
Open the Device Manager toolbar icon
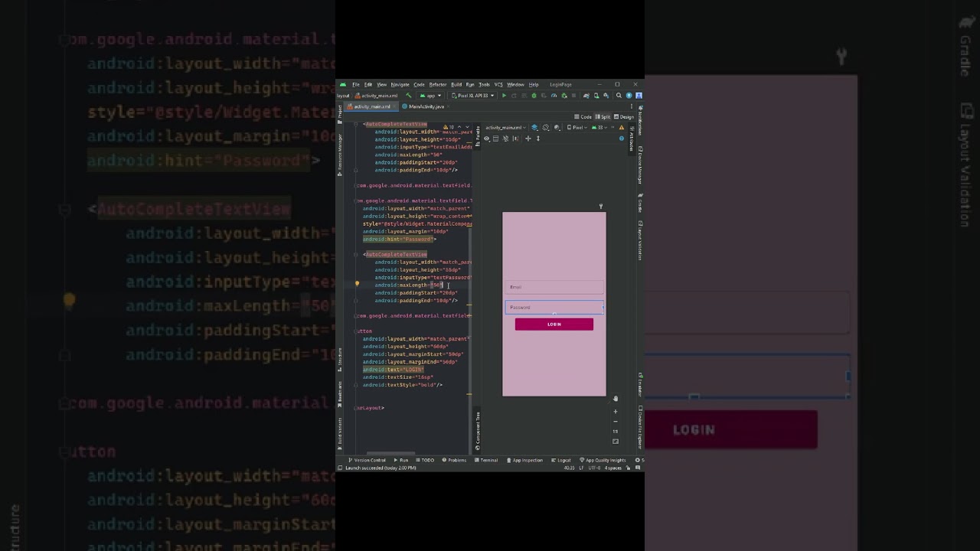tap(596, 96)
